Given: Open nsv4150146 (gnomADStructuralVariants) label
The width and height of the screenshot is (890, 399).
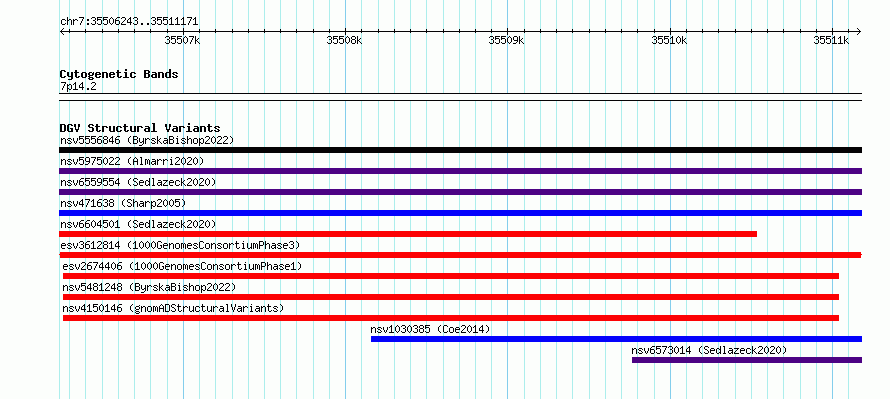Looking at the screenshot, I should tap(173, 308).
